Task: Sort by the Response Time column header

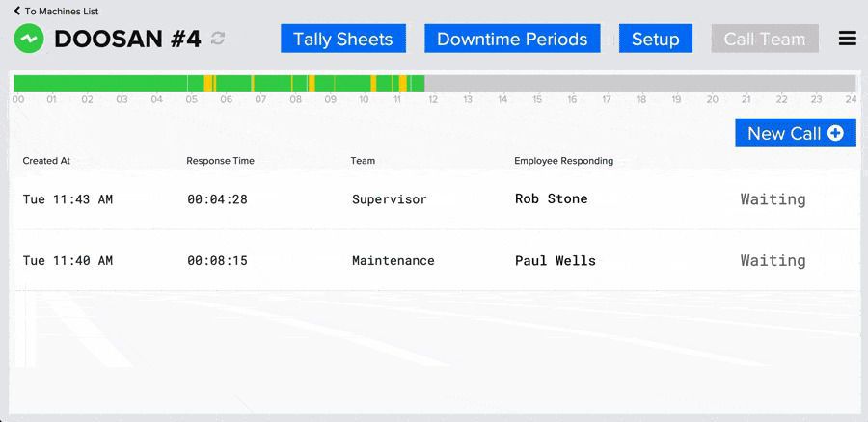Action: (220, 161)
